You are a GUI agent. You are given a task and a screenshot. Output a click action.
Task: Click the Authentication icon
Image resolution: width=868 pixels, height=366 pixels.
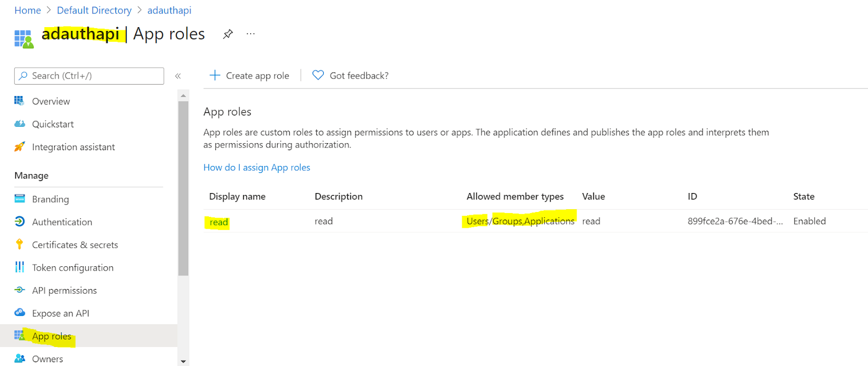(20, 221)
